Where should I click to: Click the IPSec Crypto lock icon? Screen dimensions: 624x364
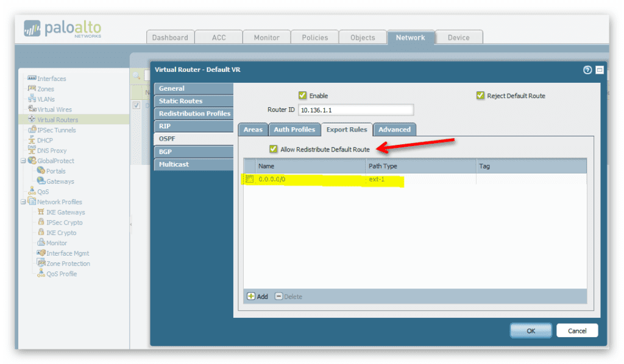pos(41,222)
